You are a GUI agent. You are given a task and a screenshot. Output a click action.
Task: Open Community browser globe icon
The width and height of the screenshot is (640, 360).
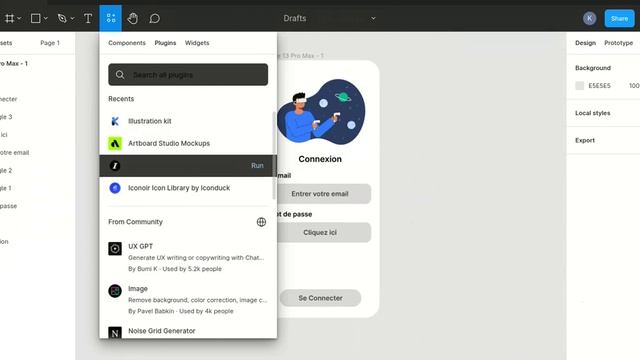coord(261,222)
